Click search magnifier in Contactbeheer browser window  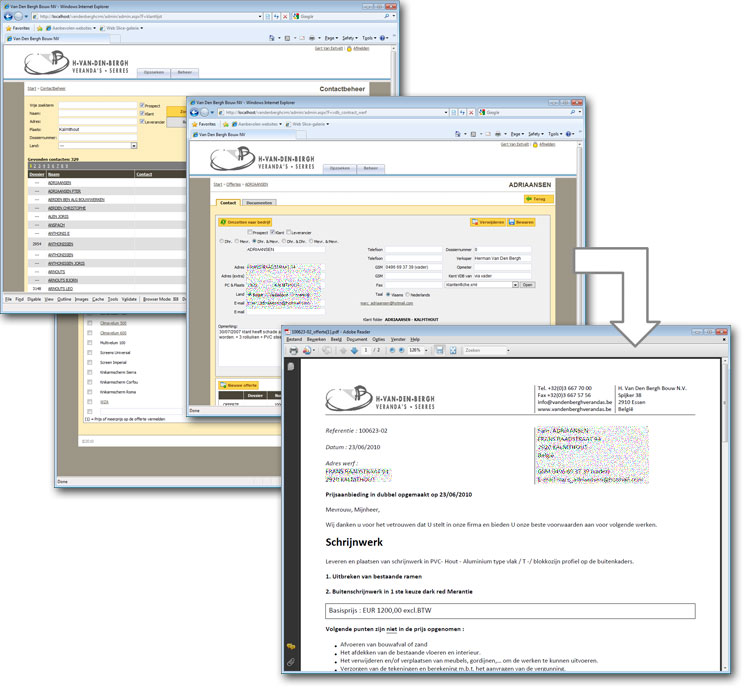coord(386,17)
